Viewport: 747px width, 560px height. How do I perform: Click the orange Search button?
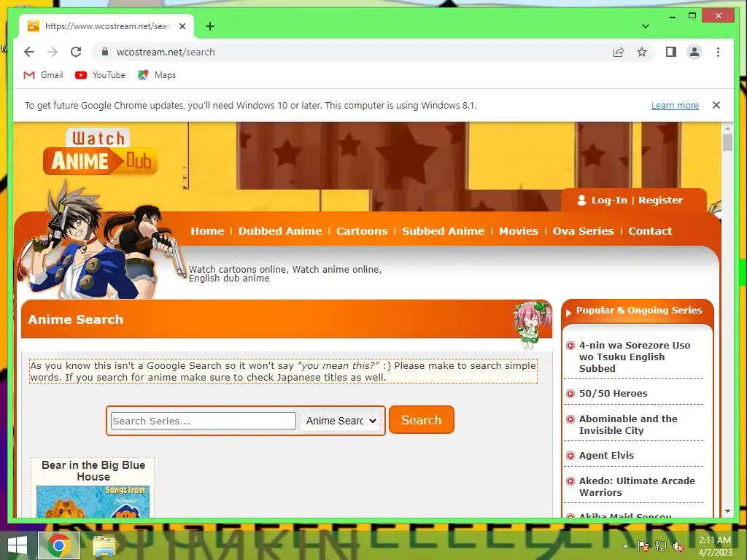(x=422, y=420)
